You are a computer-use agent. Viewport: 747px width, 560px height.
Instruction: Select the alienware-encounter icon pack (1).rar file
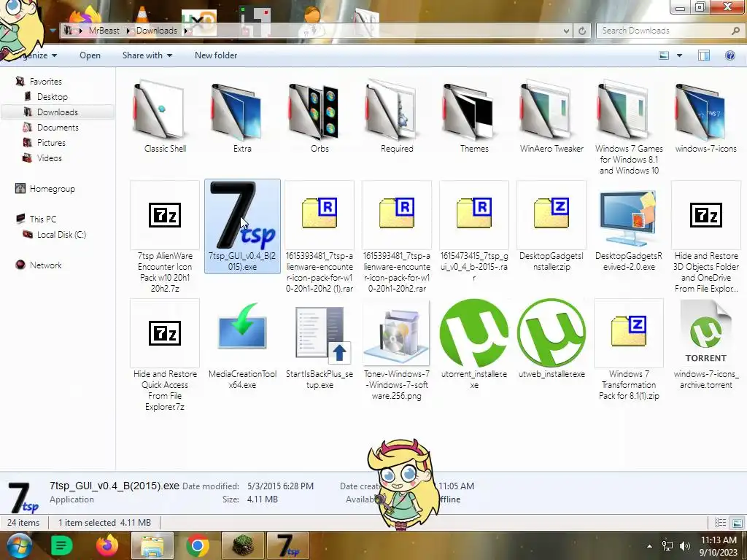click(x=320, y=237)
